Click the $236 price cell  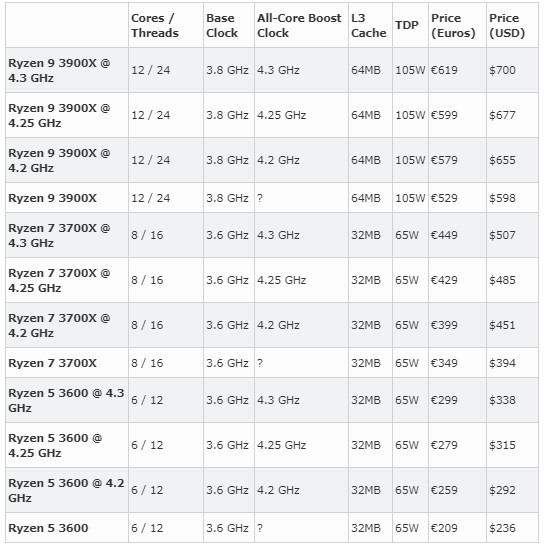[502, 528]
